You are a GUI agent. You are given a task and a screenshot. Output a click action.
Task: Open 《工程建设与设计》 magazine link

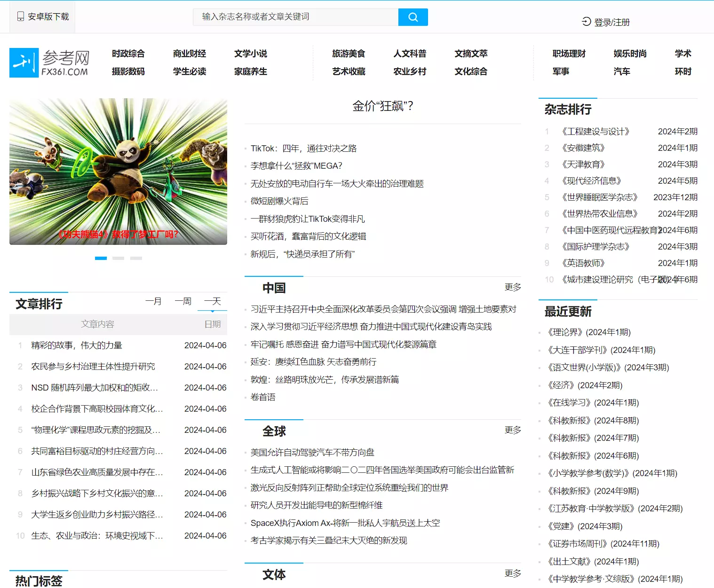[x=595, y=132]
